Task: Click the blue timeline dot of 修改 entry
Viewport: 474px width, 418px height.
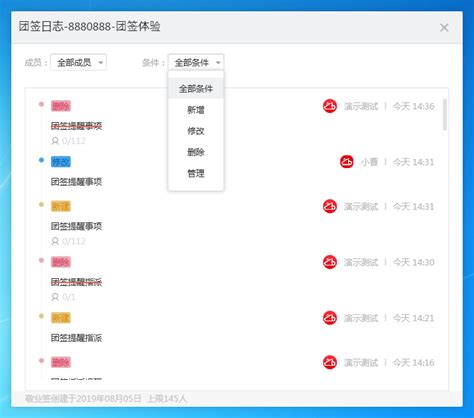Action: click(41, 160)
